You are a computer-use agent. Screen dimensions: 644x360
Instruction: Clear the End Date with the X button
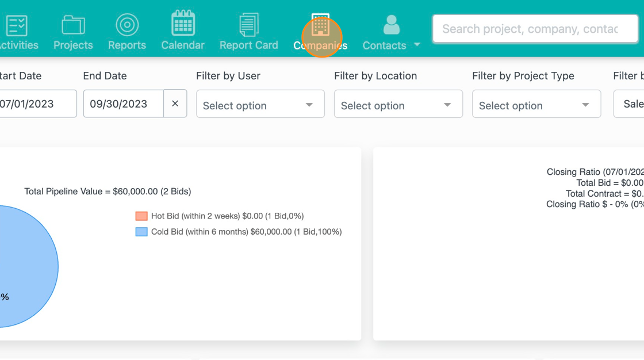pyautogui.click(x=175, y=104)
